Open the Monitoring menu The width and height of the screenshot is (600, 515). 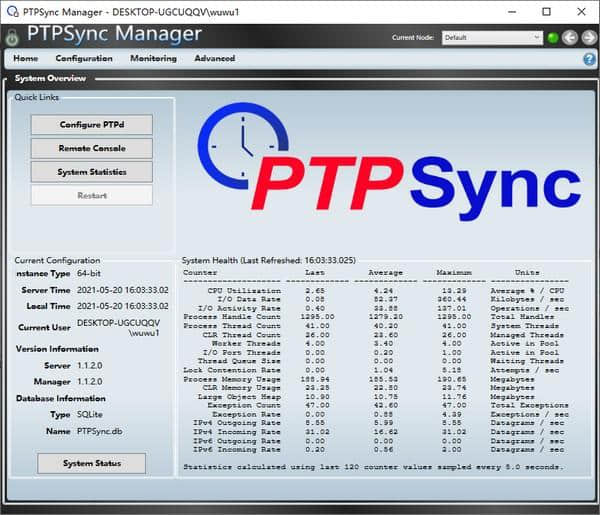pos(153,59)
